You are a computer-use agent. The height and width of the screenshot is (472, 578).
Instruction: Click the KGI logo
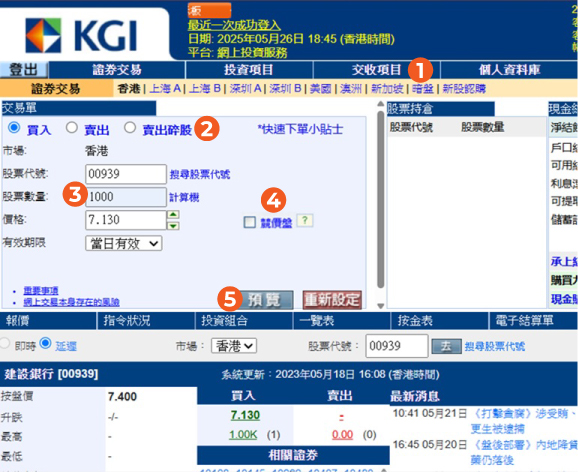click(81, 35)
